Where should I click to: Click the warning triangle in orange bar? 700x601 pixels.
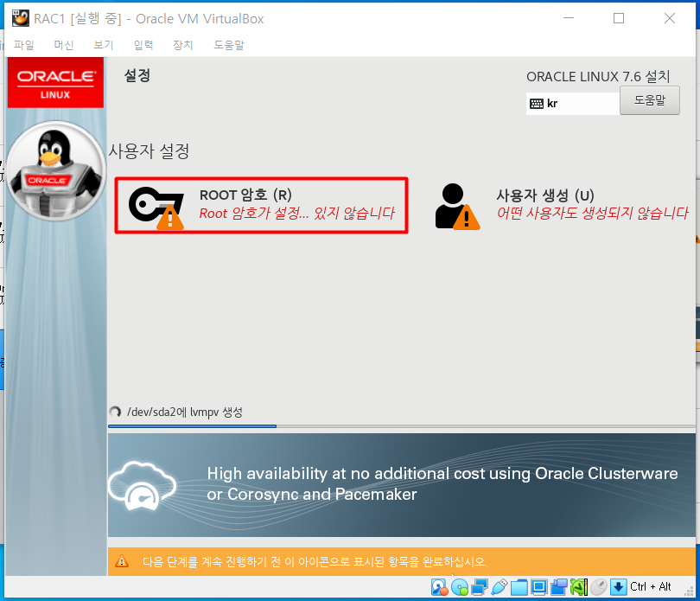tap(122, 561)
